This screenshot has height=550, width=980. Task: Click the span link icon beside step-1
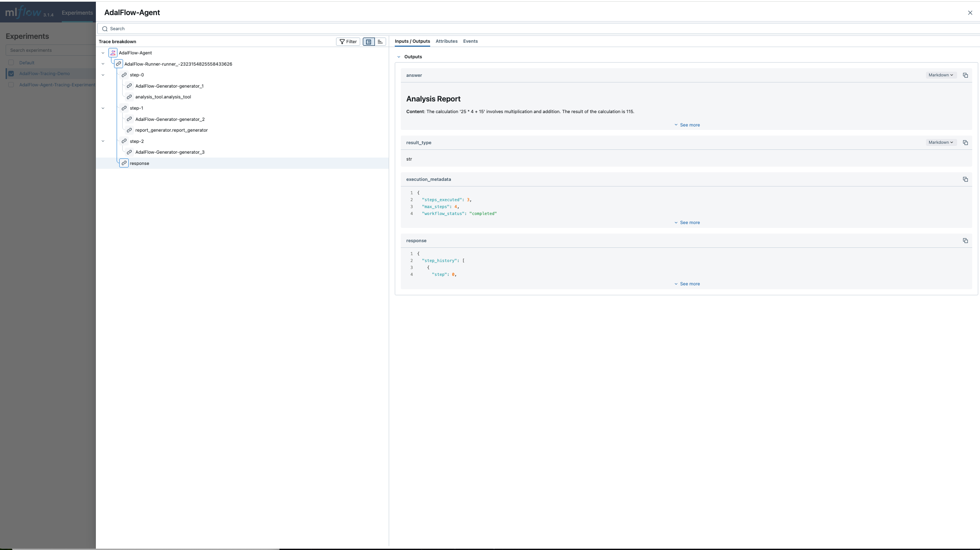[123, 108]
